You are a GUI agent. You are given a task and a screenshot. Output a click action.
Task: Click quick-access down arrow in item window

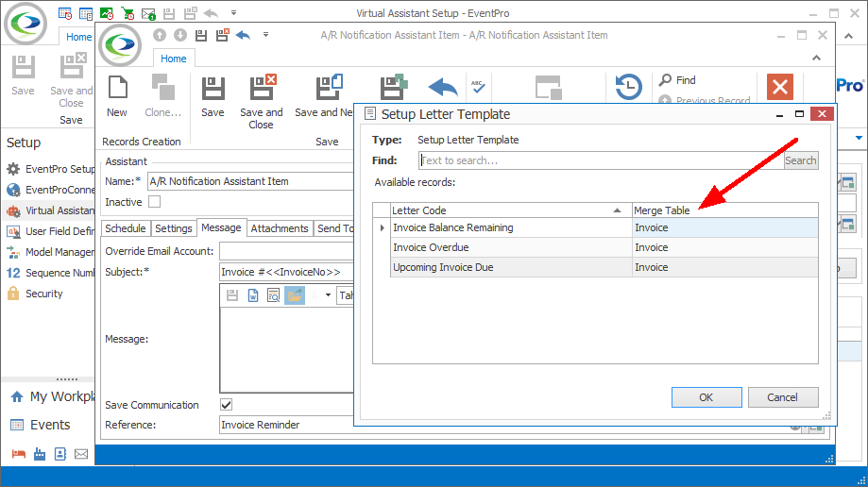(180, 36)
